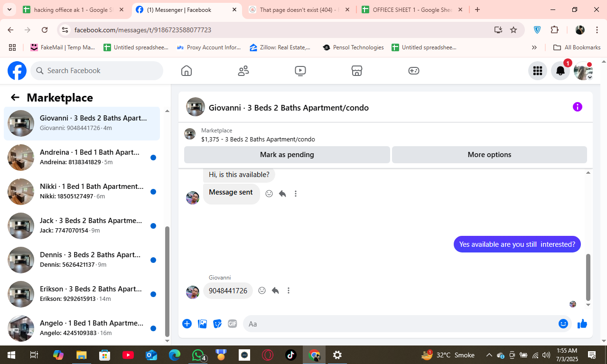
Task: Open TikTok from the taskbar
Action: tap(291, 355)
